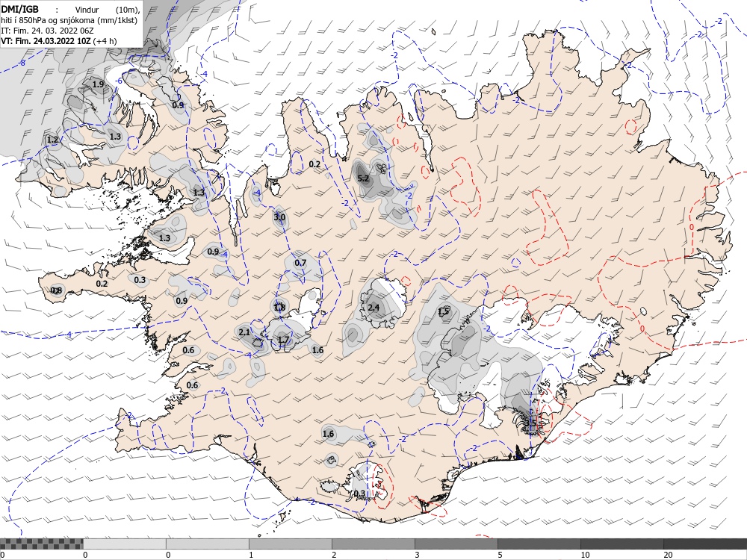Screen dimensions: 747x560
Task: Click the 0.7 snowfall value
Action: [x=300, y=263]
